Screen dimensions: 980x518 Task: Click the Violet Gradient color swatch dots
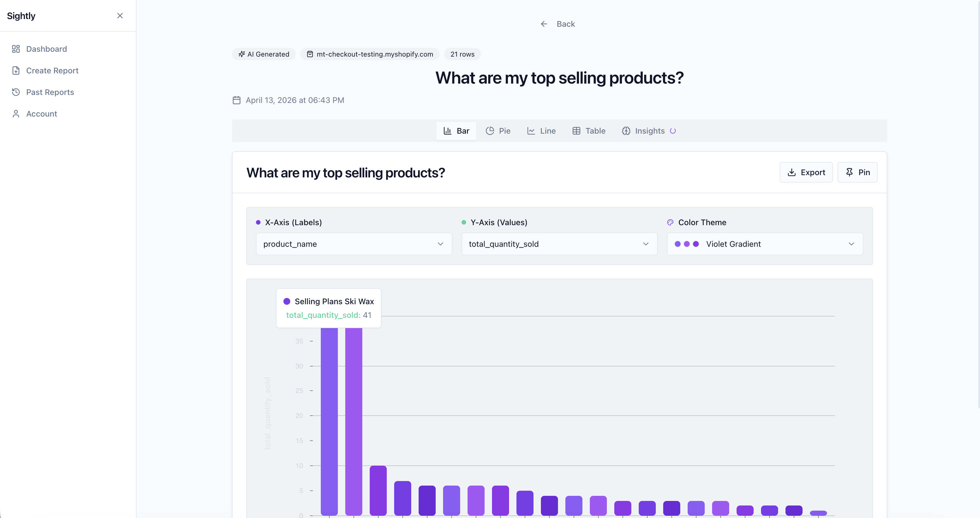[686, 244]
